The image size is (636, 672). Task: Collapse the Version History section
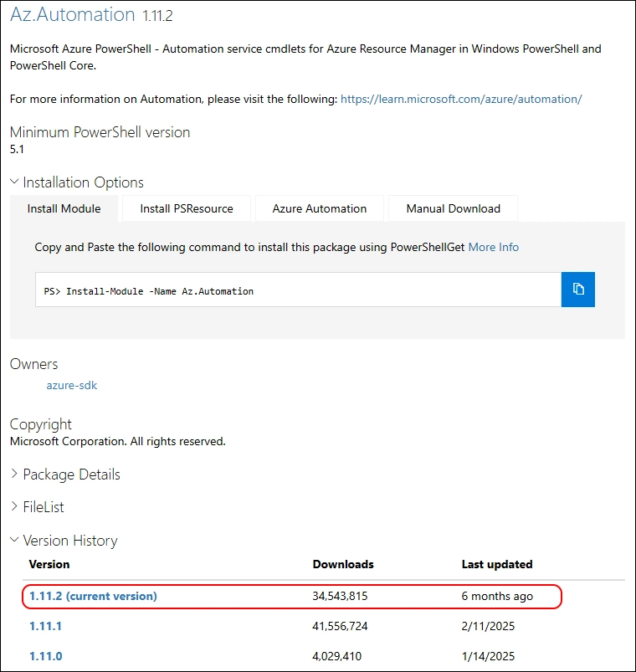pyautogui.click(x=64, y=541)
